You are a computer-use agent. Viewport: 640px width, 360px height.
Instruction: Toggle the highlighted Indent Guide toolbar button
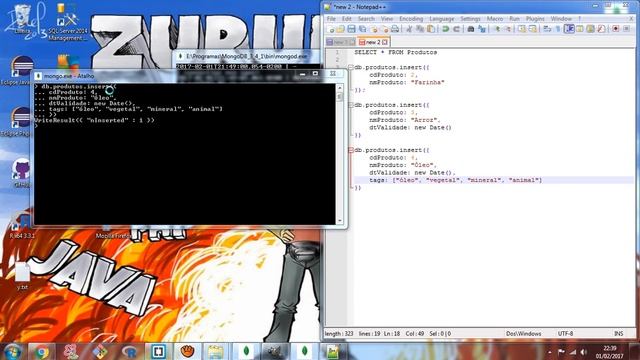(x=569, y=29)
